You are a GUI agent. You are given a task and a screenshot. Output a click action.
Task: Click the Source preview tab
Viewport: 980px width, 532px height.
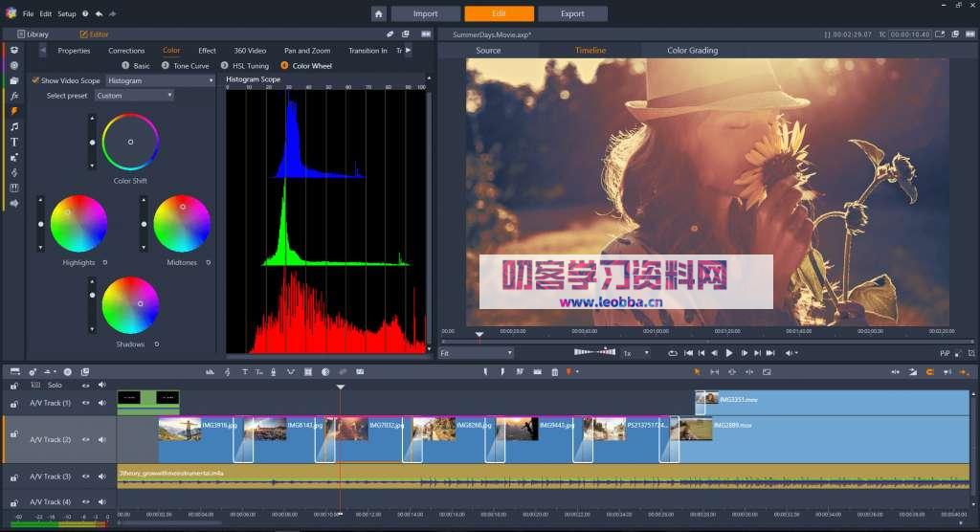pyautogui.click(x=488, y=50)
